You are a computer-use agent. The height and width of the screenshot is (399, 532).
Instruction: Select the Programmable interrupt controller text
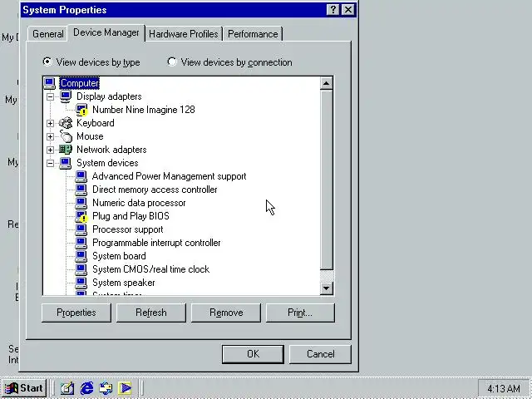pyautogui.click(x=156, y=243)
